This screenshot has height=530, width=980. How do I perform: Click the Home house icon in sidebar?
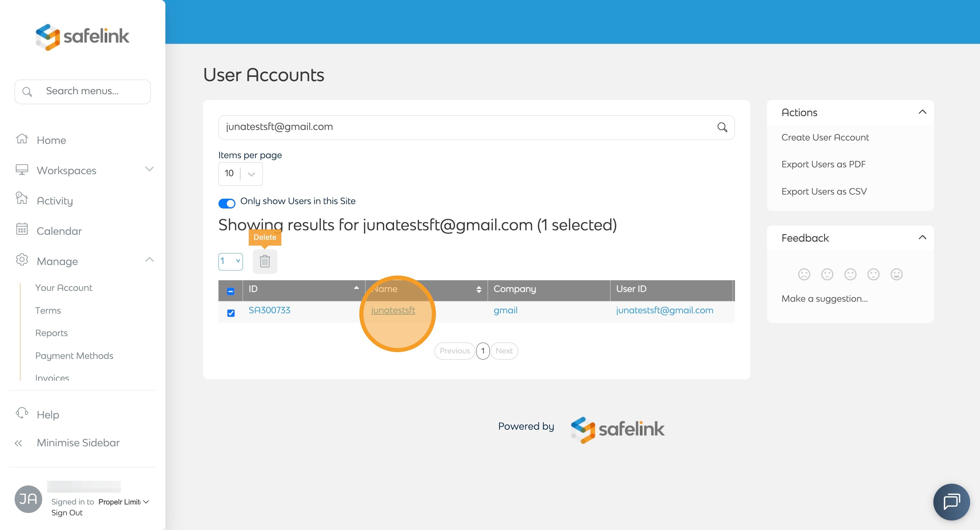tap(22, 139)
